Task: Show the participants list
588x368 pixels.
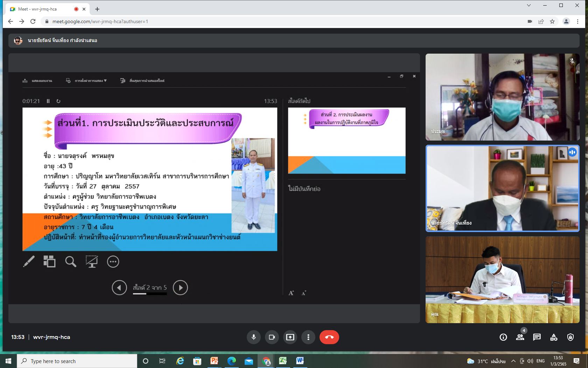Action: tap(520, 337)
